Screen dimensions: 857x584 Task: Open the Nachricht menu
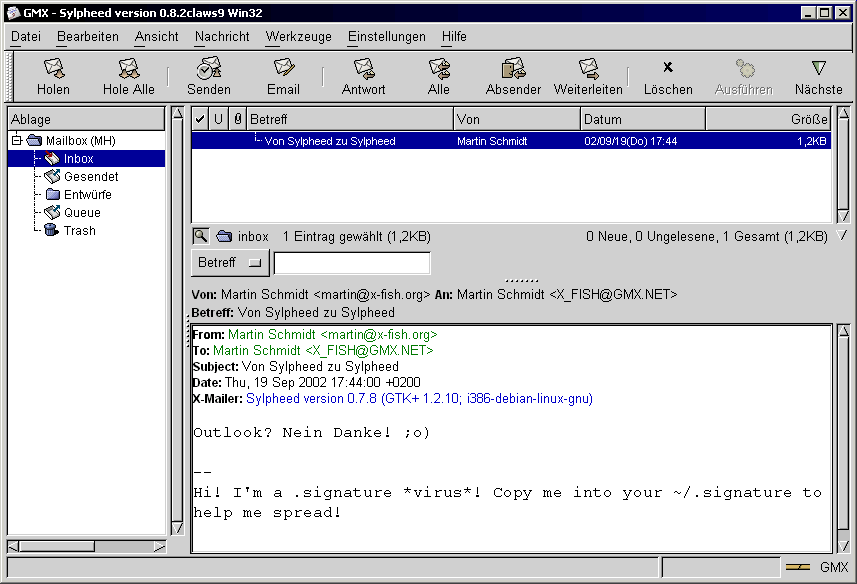[222, 37]
